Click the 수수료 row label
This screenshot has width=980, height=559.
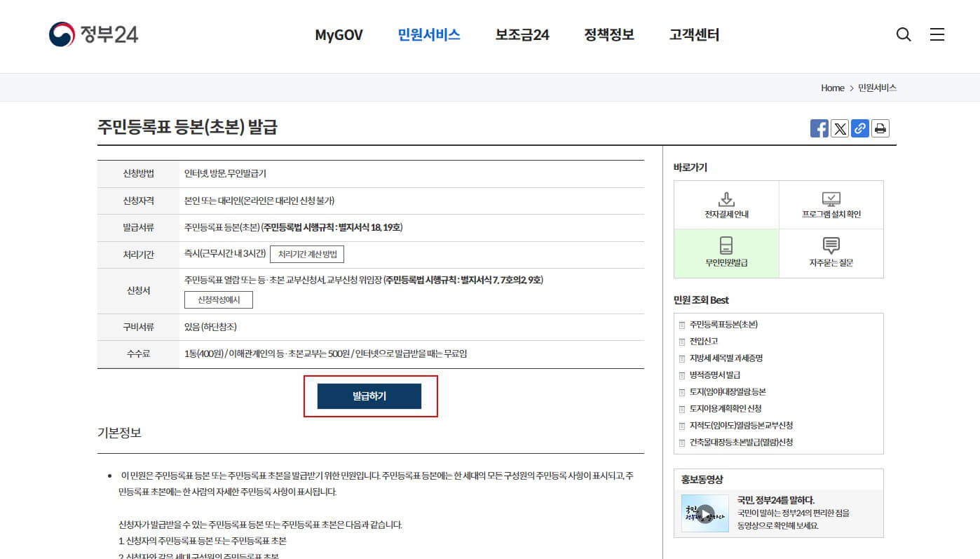[138, 353]
